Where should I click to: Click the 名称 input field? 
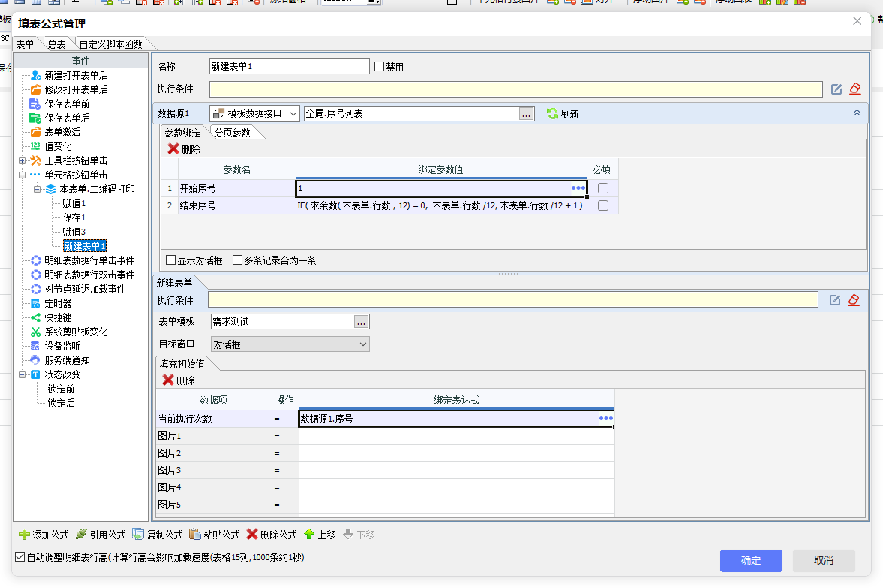(289, 67)
